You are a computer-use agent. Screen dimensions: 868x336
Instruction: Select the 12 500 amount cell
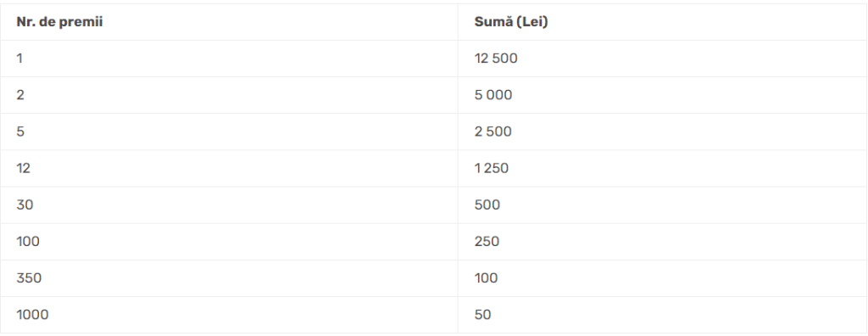pyautogui.click(x=663, y=59)
